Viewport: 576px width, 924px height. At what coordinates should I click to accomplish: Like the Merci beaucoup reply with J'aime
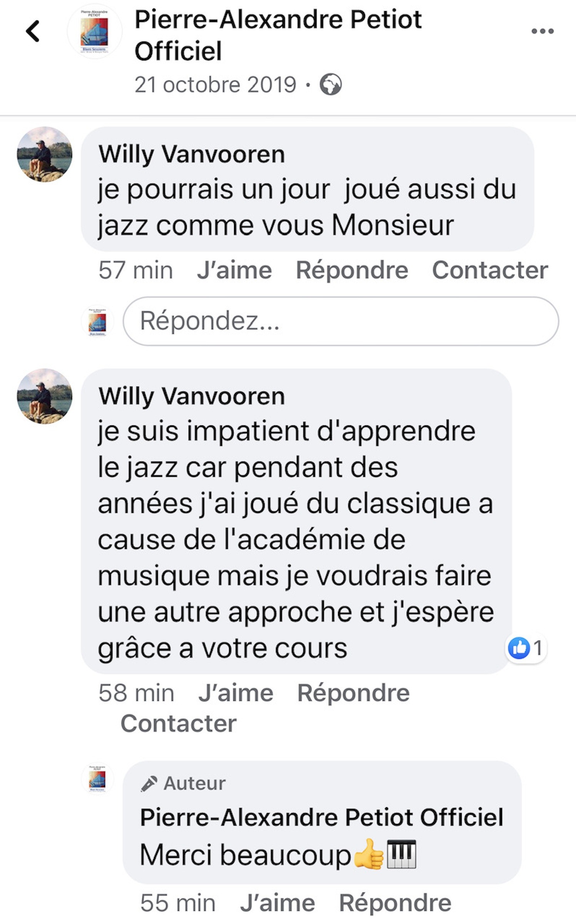pyautogui.click(x=278, y=903)
